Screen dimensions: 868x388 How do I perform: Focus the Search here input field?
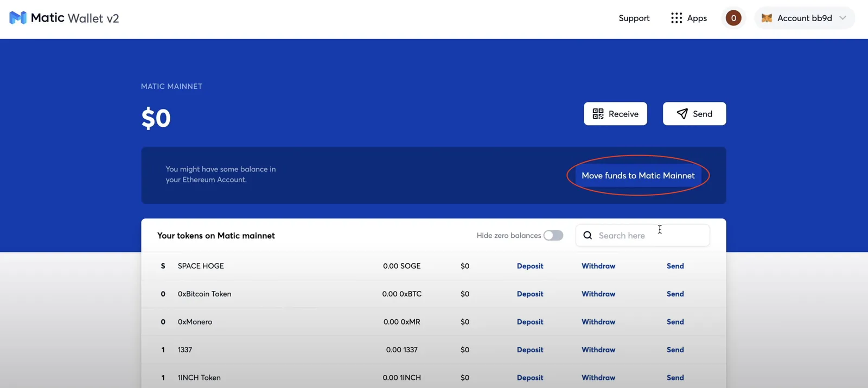point(643,235)
